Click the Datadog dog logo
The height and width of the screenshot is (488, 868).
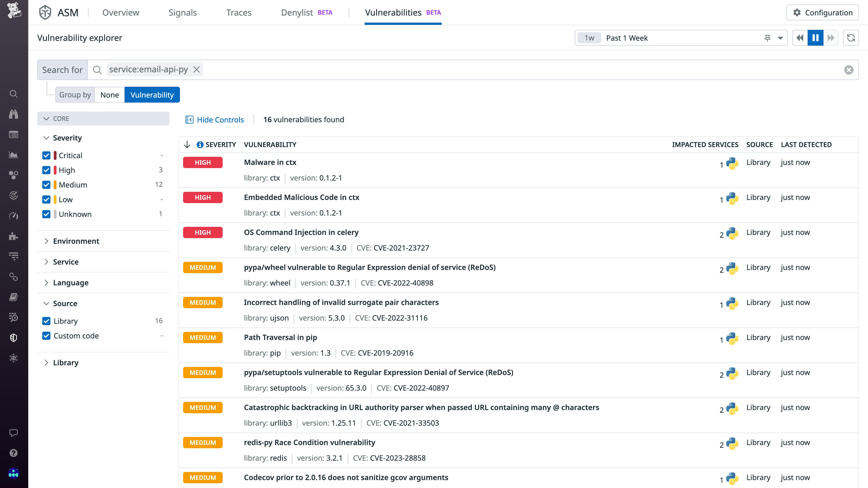coord(14,10)
